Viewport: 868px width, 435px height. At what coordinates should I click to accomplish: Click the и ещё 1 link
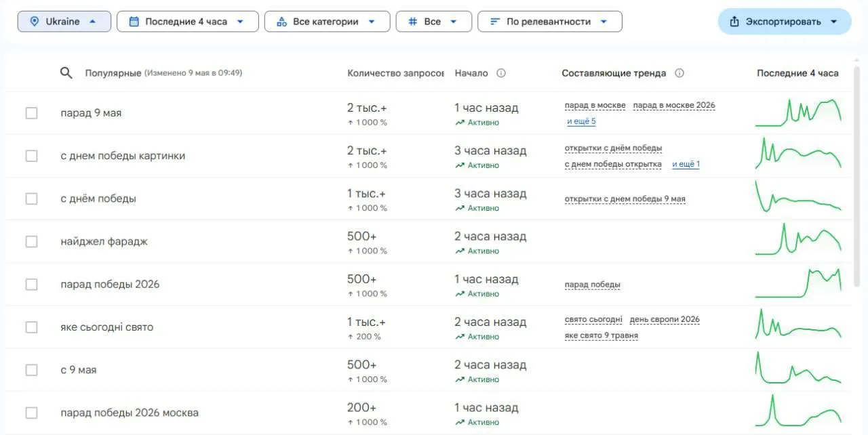coord(686,164)
